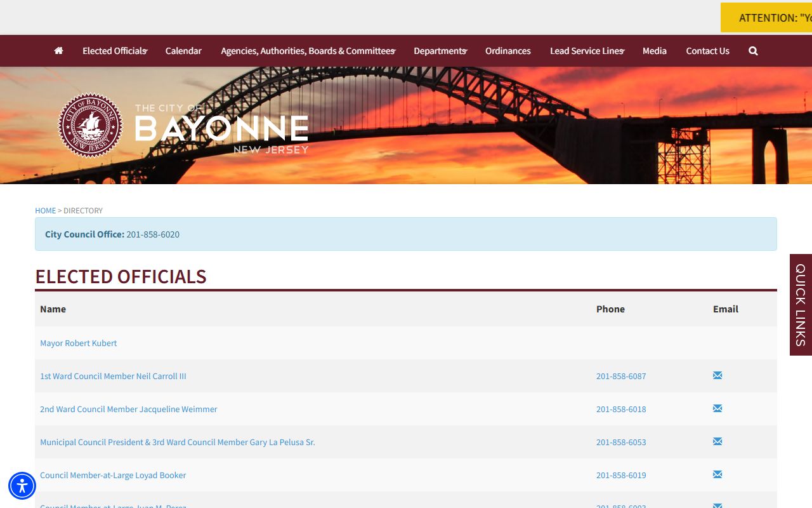Open the Calendar menu item
The image size is (812, 508).
coord(183,51)
